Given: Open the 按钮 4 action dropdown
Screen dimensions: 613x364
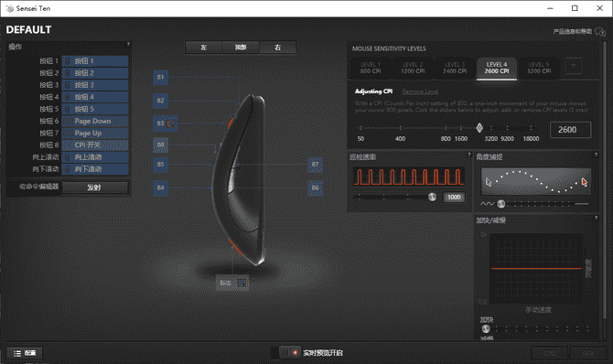Looking at the screenshot, I should (95, 97).
